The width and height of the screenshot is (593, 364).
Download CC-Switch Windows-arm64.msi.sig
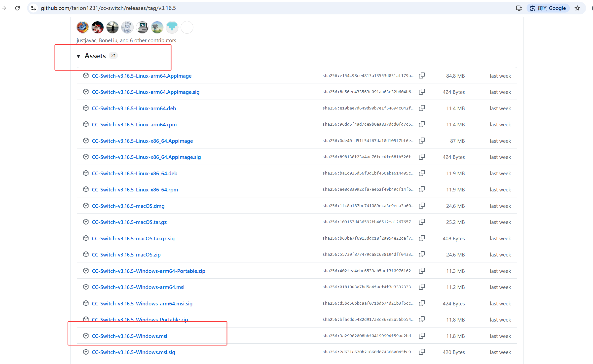(142, 304)
